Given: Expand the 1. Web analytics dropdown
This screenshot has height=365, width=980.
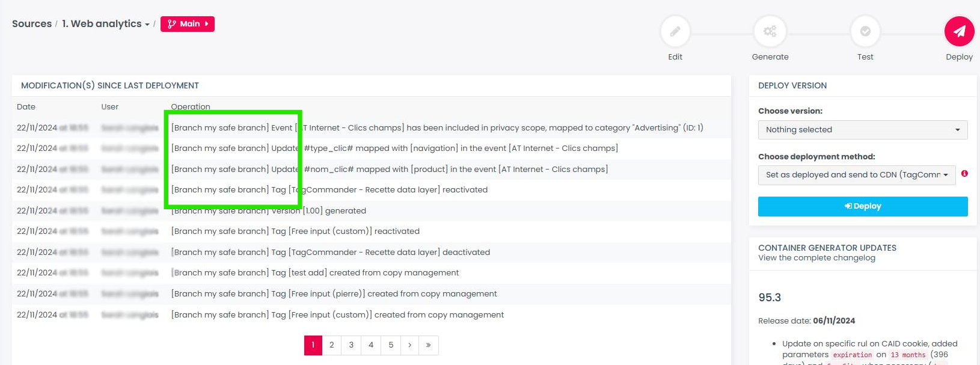Looking at the screenshot, I should (106, 24).
